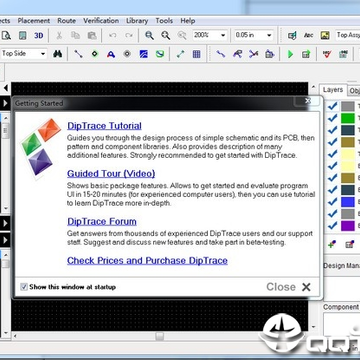Run the design rule check icon

pos(327,54)
